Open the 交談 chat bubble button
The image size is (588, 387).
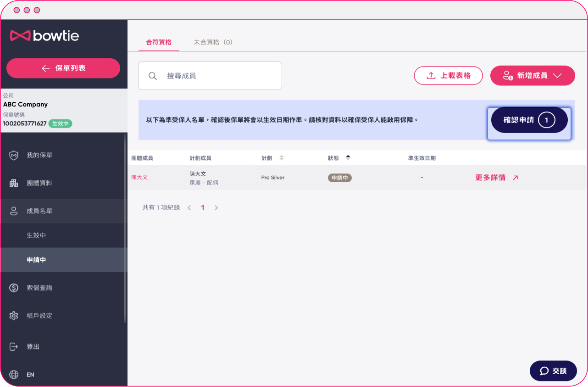pos(553,371)
